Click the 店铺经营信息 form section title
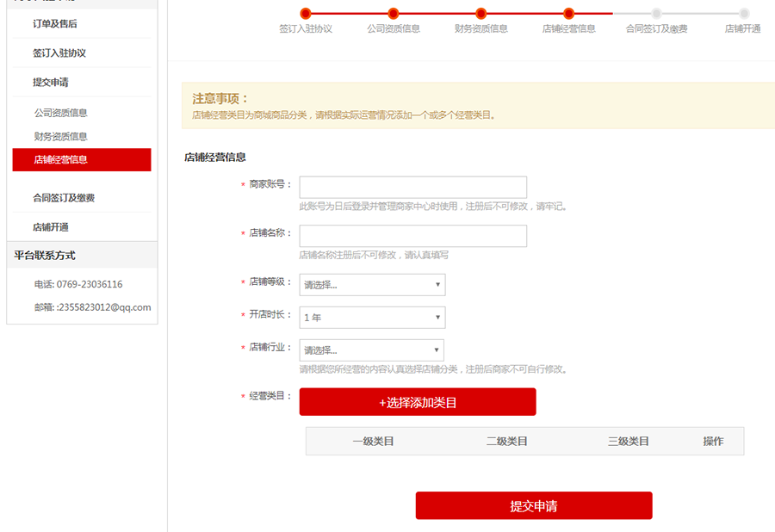Image resolution: width=775 pixels, height=532 pixels. point(215,158)
